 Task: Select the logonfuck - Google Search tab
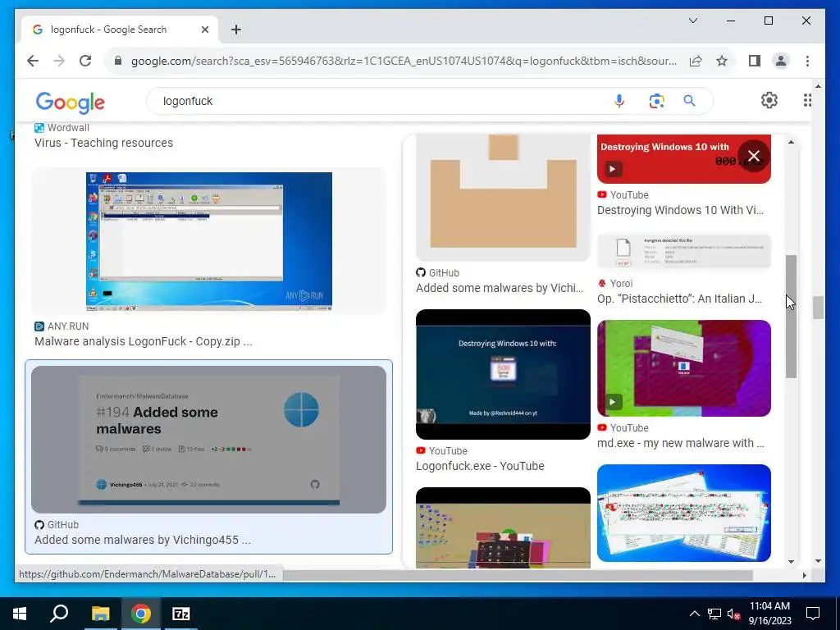click(121, 30)
